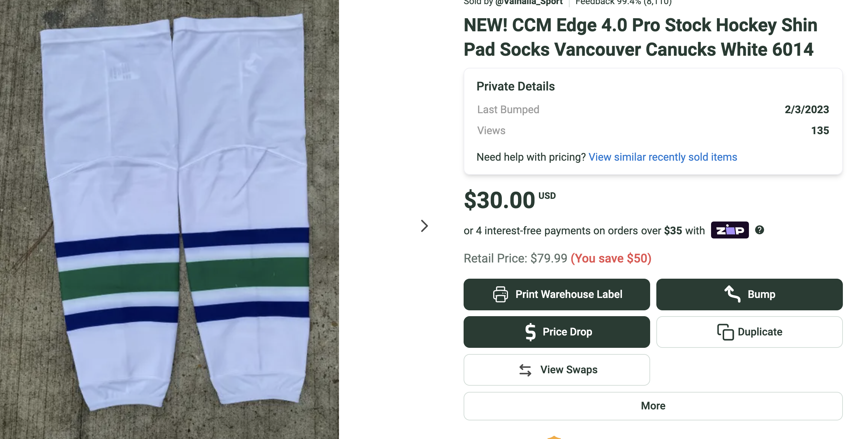The height and width of the screenshot is (439, 868).
Task: Expand the More options section
Action: [653, 406]
